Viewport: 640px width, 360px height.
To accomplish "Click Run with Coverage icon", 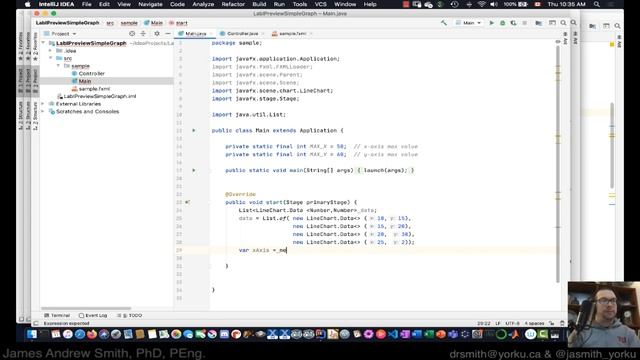I will click(x=513, y=23).
